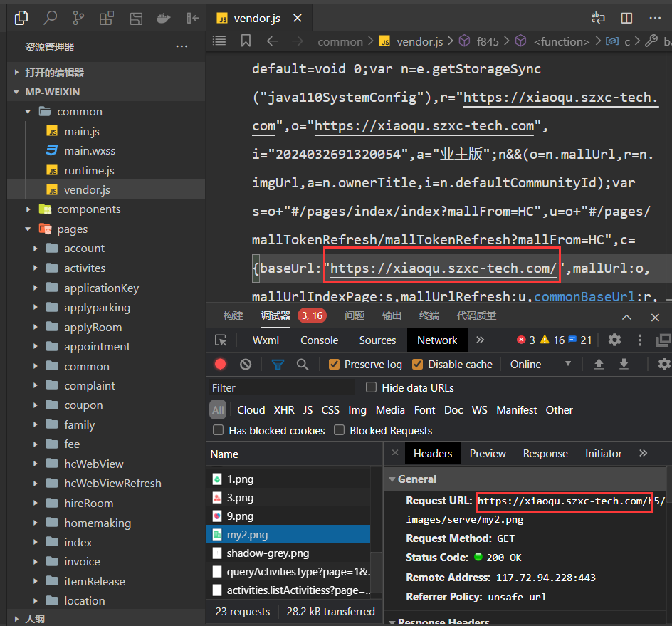
Task: Check Has blocked cookies checkbox
Action: click(218, 430)
